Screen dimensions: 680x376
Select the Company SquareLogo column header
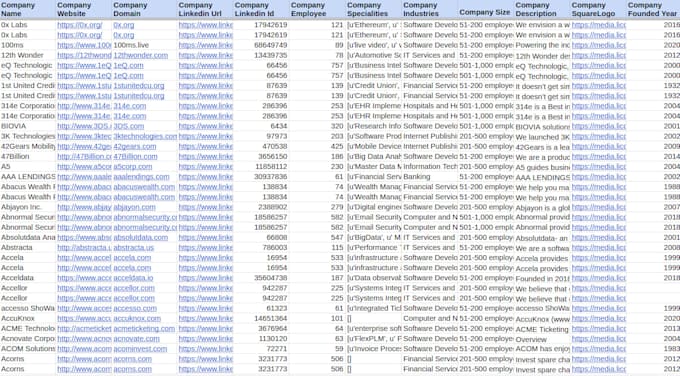click(598, 9)
